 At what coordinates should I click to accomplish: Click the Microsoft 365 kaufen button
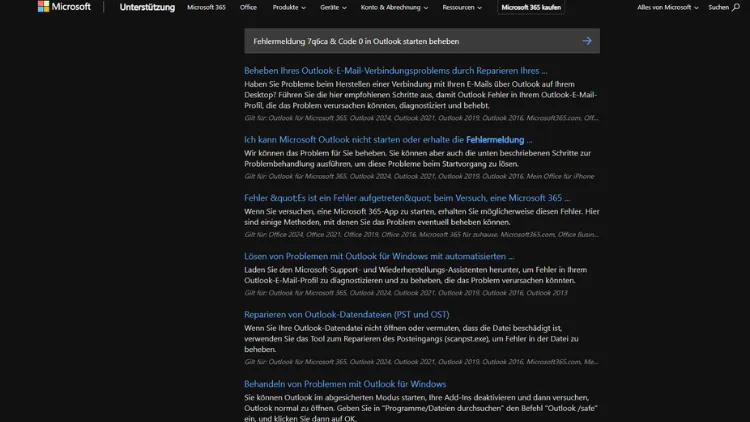(531, 7)
